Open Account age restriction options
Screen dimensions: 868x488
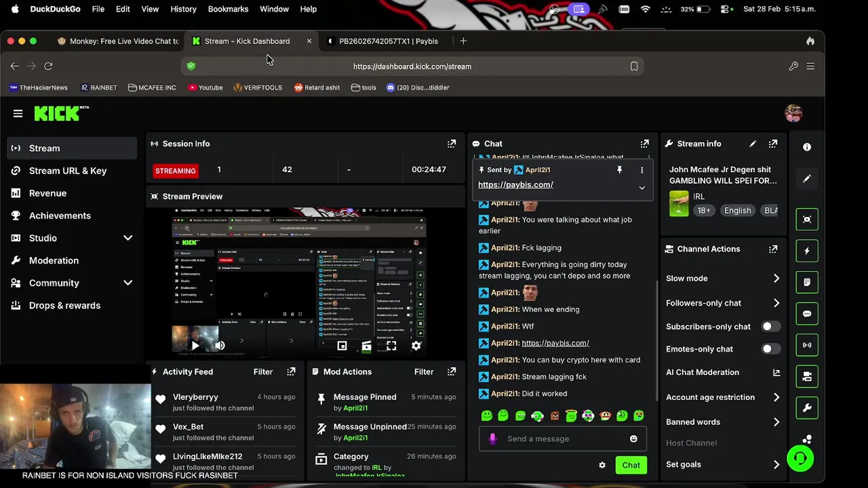coord(723,397)
